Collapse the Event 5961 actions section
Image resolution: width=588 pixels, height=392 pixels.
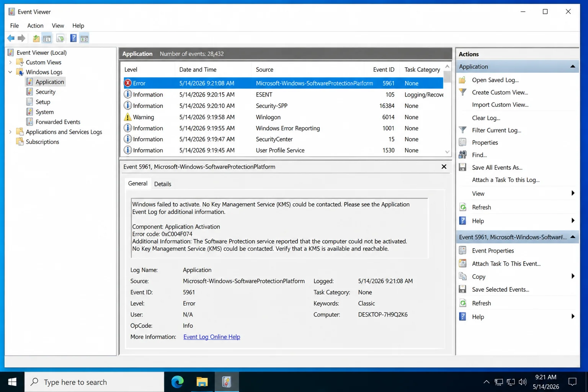pyautogui.click(x=573, y=237)
